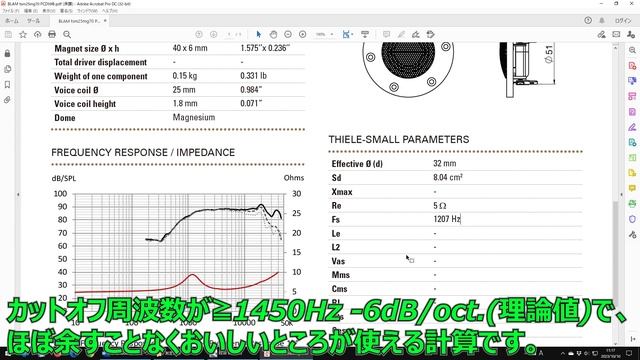This screenshot has height=360, width=640.
Task: Add the file to starred using star icon
Action: coord(23,35)
